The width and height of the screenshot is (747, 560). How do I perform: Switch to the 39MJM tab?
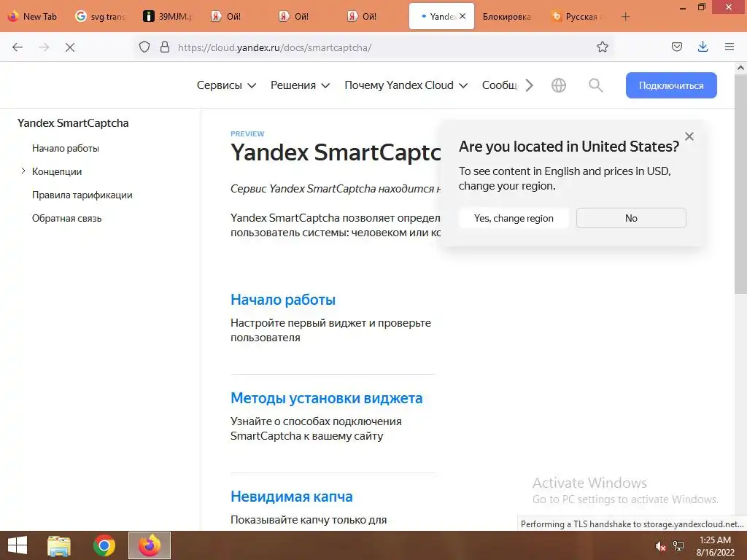169,17
